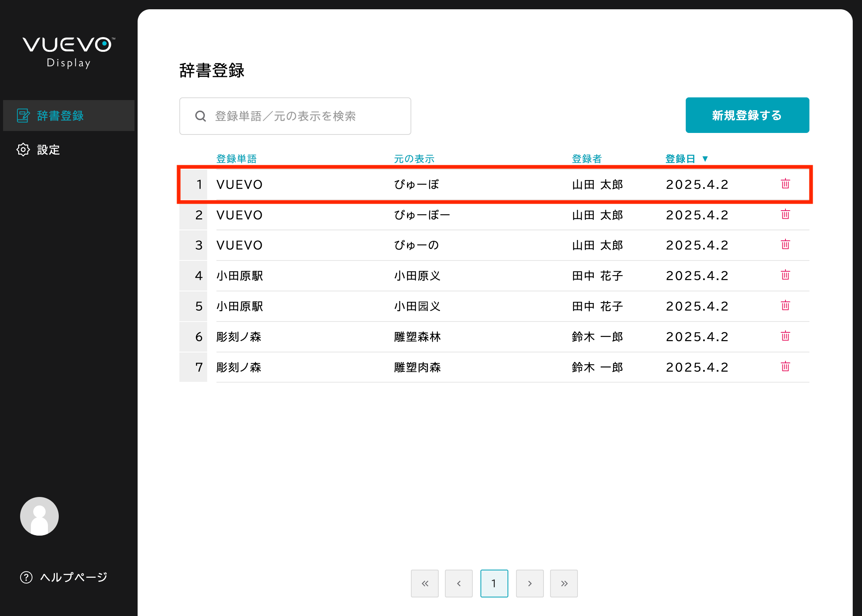Open ヘルプページ link
Viewport: 862px width, 616px height.
(x=73, y=577)
